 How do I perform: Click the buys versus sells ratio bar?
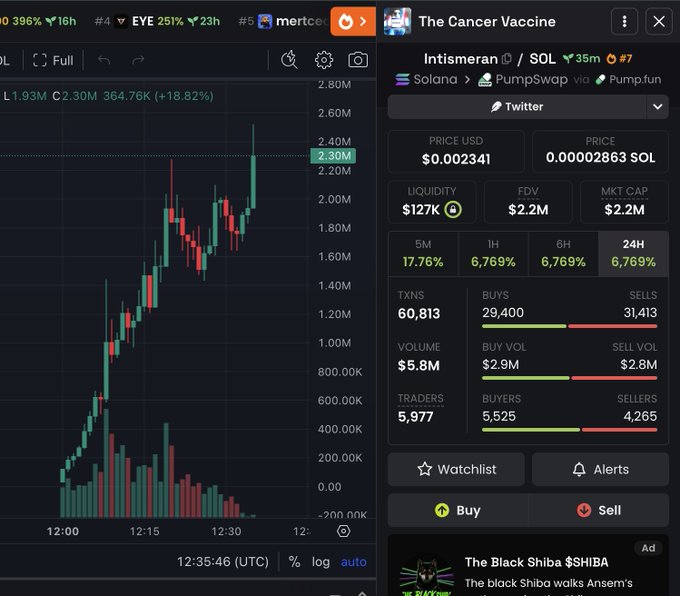click(569, 326)
